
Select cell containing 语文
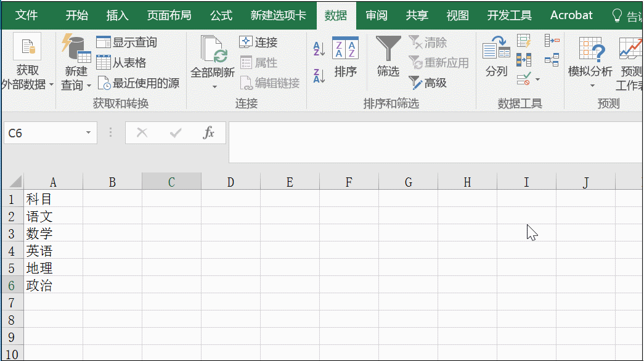[x=54, y=216]
